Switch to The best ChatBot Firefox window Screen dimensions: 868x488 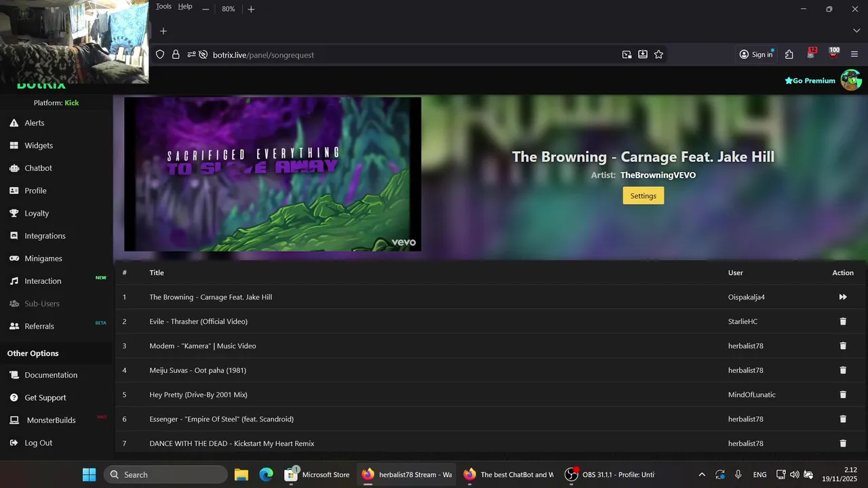click(509, 474)
